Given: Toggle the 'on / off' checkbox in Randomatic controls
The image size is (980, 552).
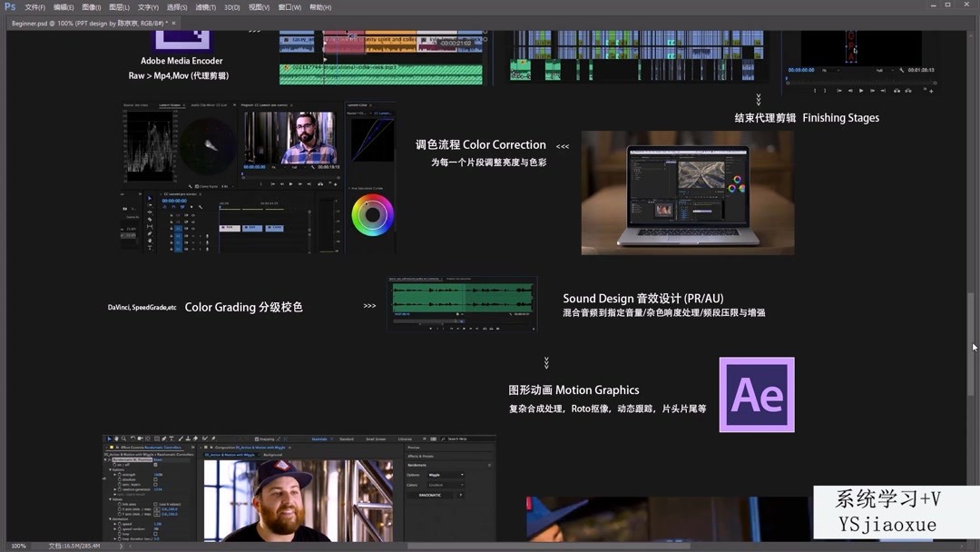Looking at the screenshot, I should click(155, 465).
